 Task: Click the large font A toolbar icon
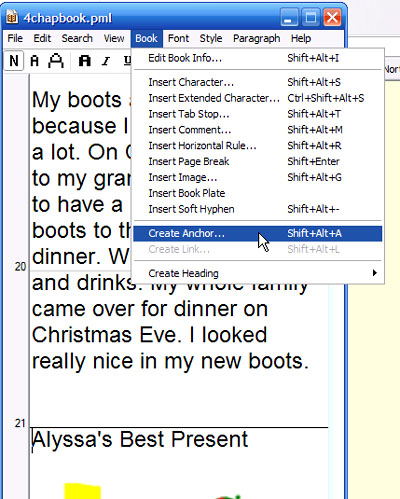click(x=56, y=61)
